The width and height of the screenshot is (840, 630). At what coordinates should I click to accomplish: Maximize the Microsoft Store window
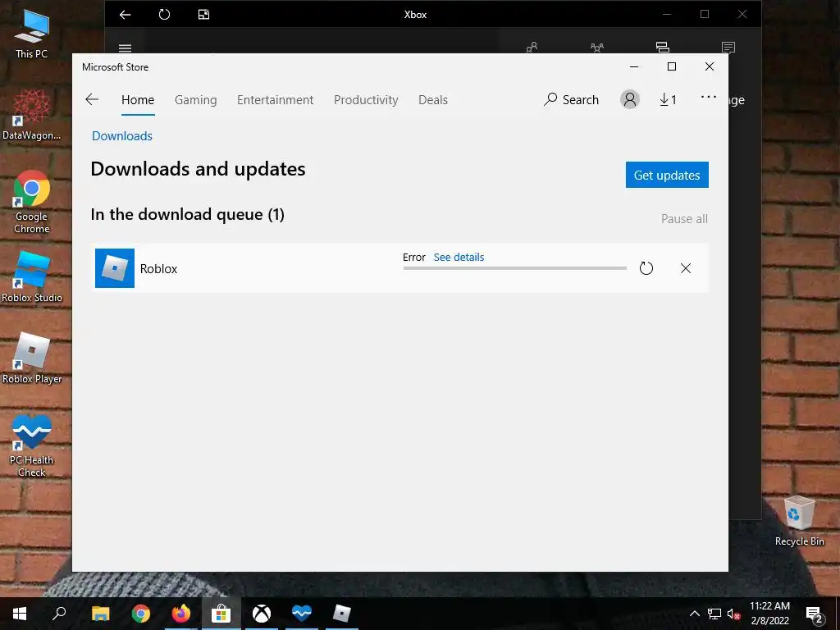coord(672,67)
